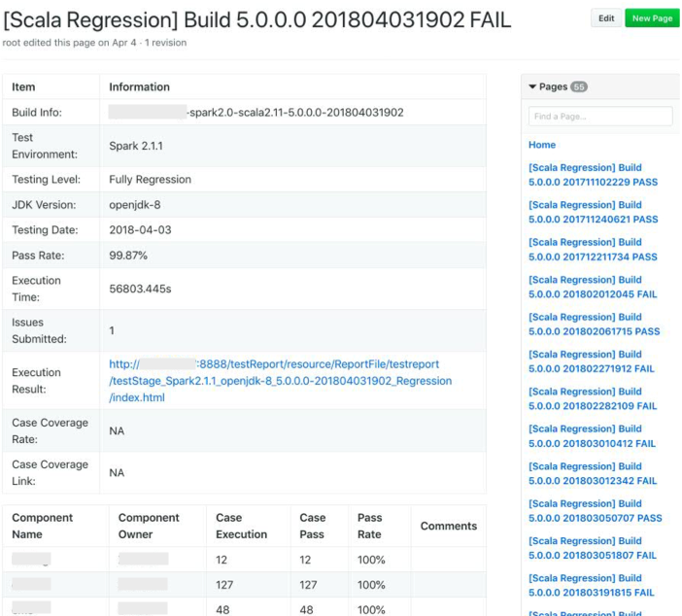Open Build 5.0.0.0 201803051807 FAIL page
This screenshot has width=682, height=616.
[593, 548]
